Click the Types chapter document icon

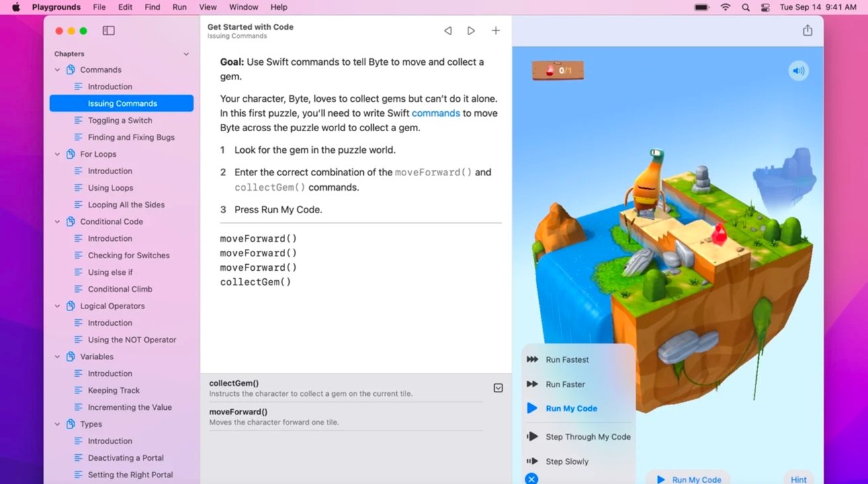71,424
